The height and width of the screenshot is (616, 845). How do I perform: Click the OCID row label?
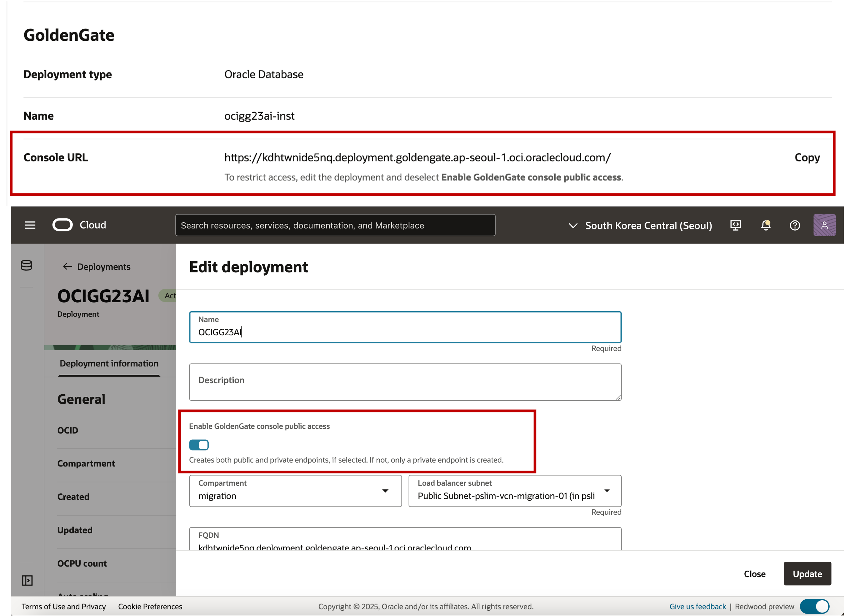(67, 430)
